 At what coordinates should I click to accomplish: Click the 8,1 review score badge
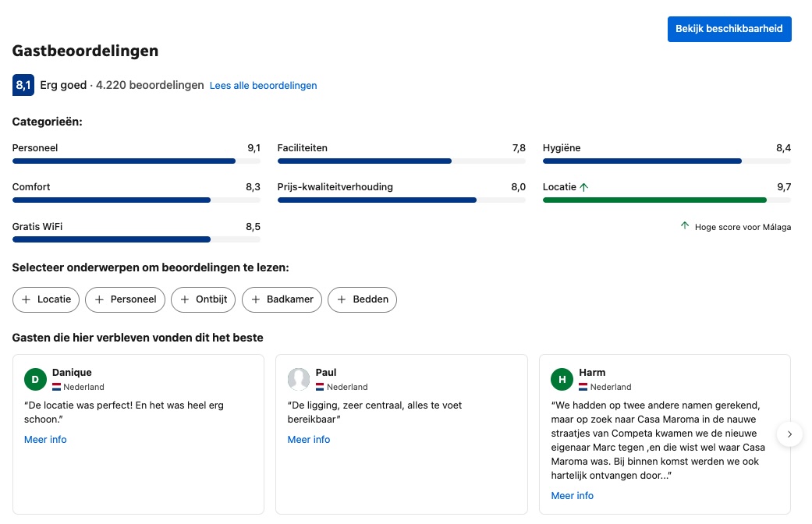(23, 85)
